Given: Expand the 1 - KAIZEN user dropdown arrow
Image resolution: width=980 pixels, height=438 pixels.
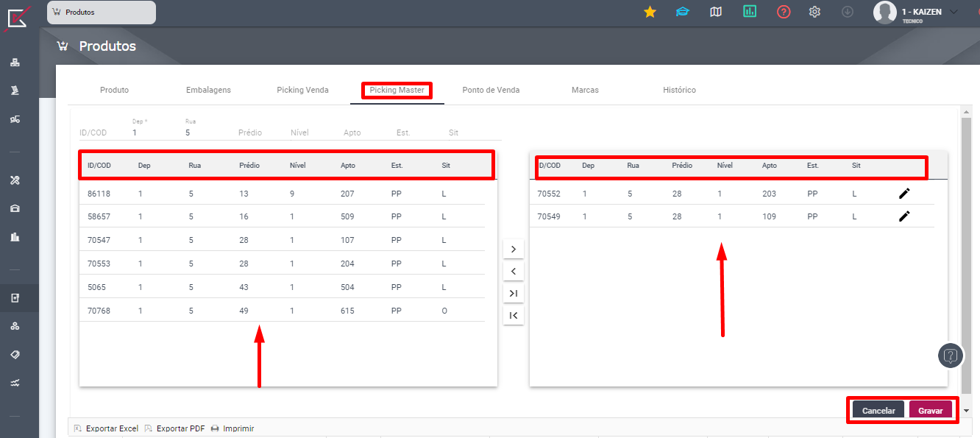Looking at the screenshot, I should [x=954, y=12].
